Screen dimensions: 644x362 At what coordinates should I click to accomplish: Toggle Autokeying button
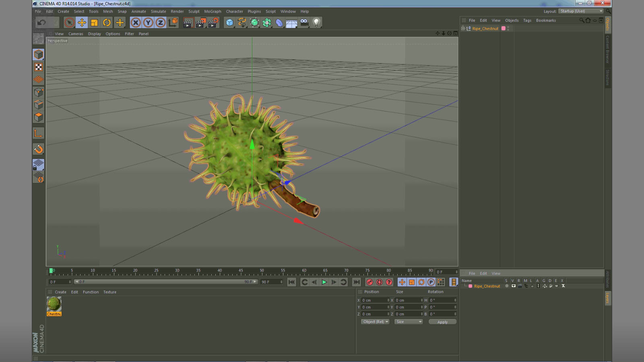(379, 282)
